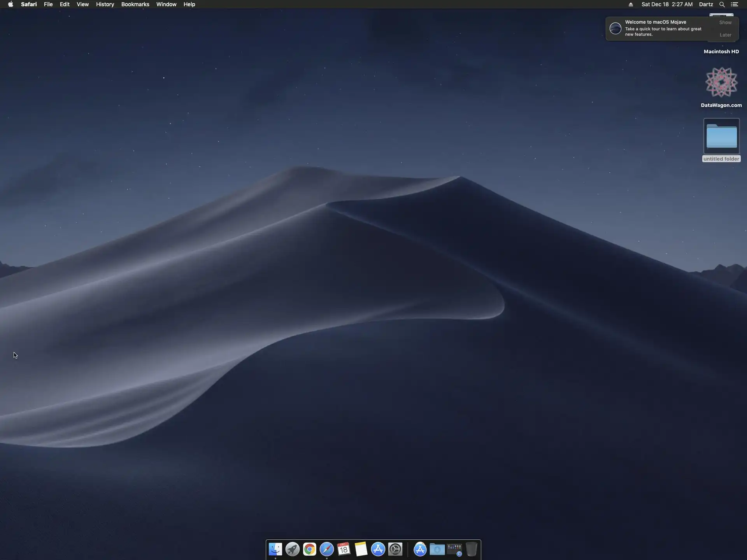Open the Bookmarks menu
The height and width of the screenshot is (560, 747).
pyautogui.click(x=135, y=4)
